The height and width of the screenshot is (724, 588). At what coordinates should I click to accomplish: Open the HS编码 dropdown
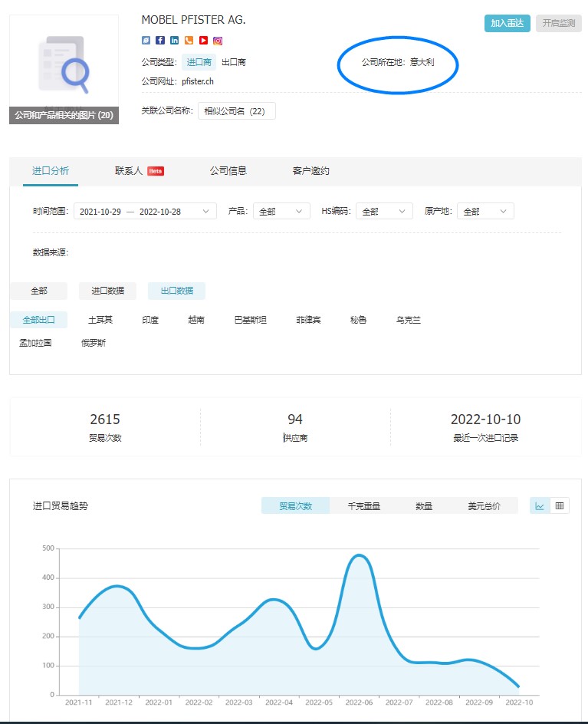(x=384, y=212)
